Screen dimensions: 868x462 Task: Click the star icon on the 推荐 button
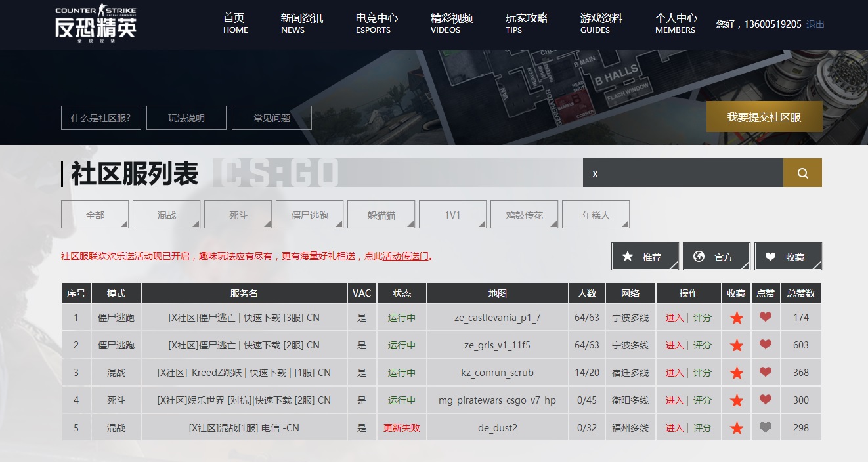(626, 256)
